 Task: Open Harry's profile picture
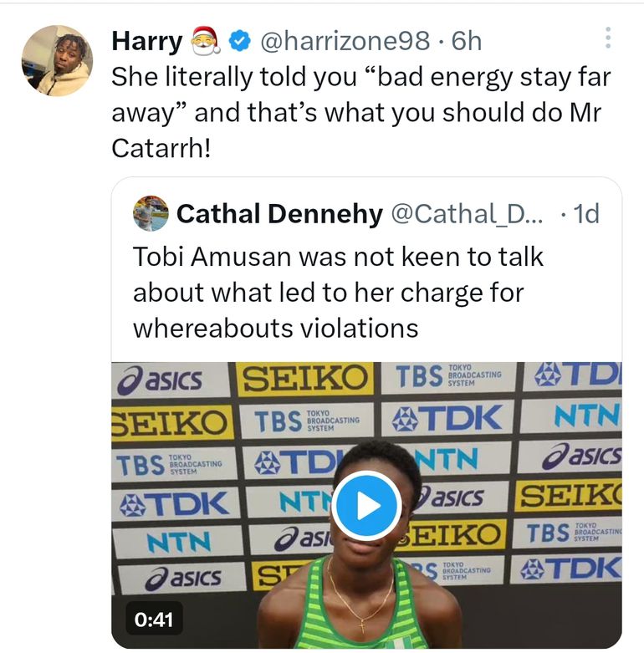(x=57, y=60)
